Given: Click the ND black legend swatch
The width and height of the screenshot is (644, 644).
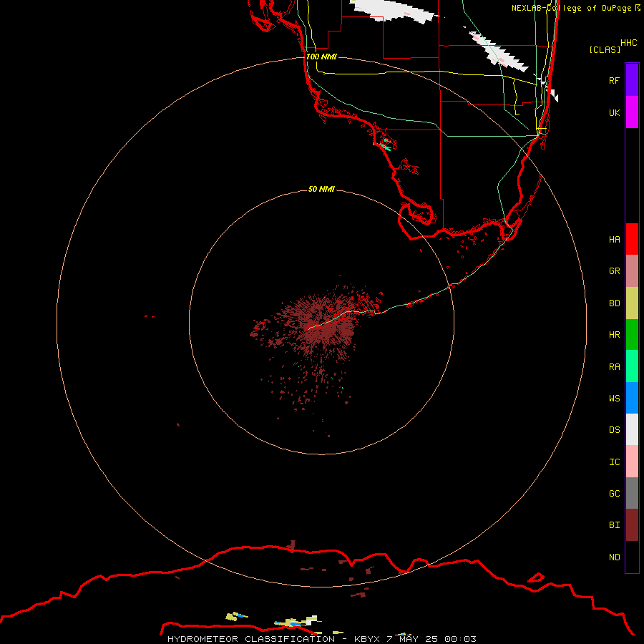Looking at the screenshot, I should pos(632,557).
